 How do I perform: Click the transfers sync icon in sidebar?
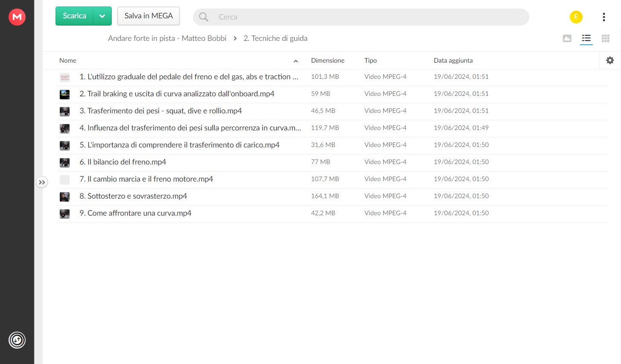tap(17, 340)
